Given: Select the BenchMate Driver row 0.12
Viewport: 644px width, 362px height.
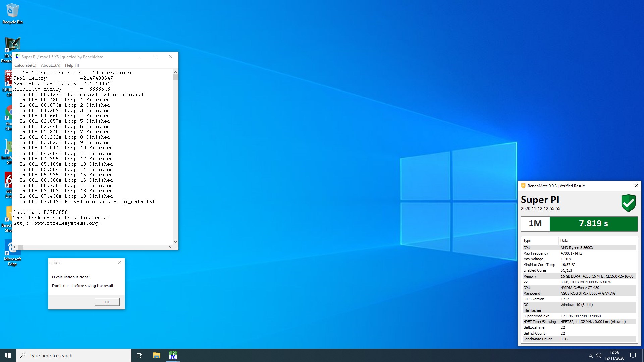Looking at the screenshot, I should coord(579,339).
